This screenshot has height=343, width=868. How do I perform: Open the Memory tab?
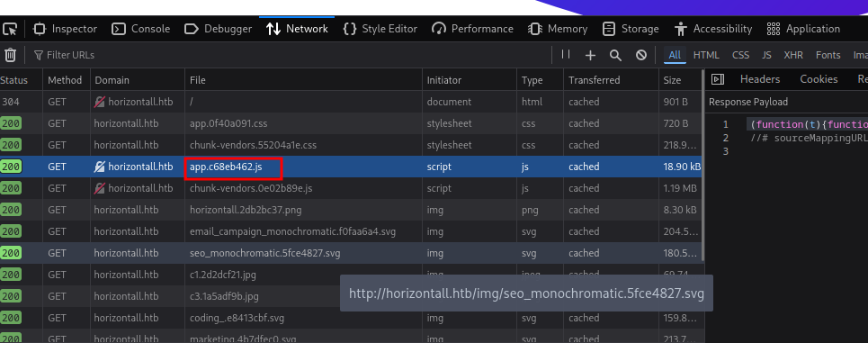558,29
